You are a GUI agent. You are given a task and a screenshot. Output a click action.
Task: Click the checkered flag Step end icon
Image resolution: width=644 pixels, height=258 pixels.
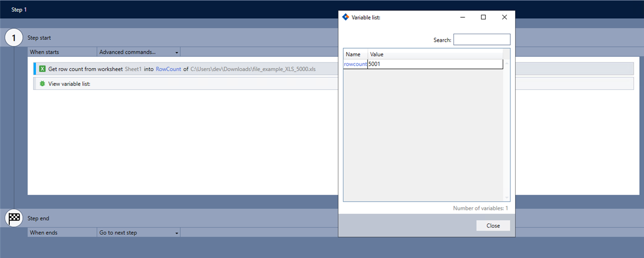(x=14, y=218)
